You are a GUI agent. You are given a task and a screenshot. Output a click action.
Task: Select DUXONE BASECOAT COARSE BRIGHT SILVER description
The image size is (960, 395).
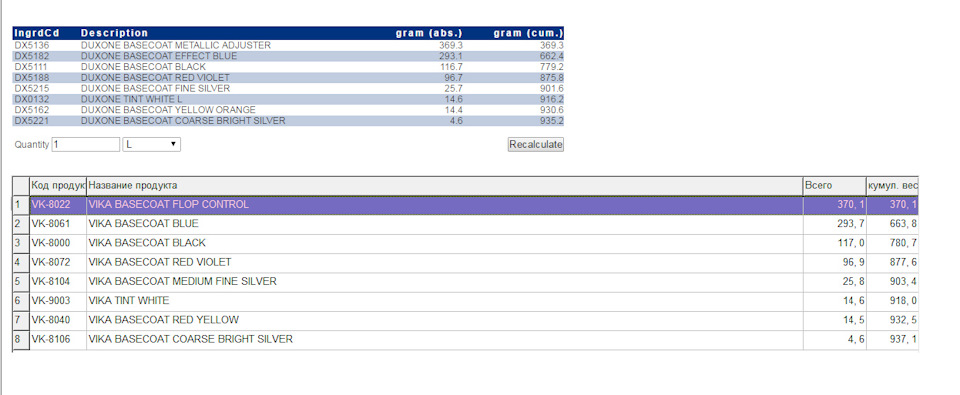point(183,121)
